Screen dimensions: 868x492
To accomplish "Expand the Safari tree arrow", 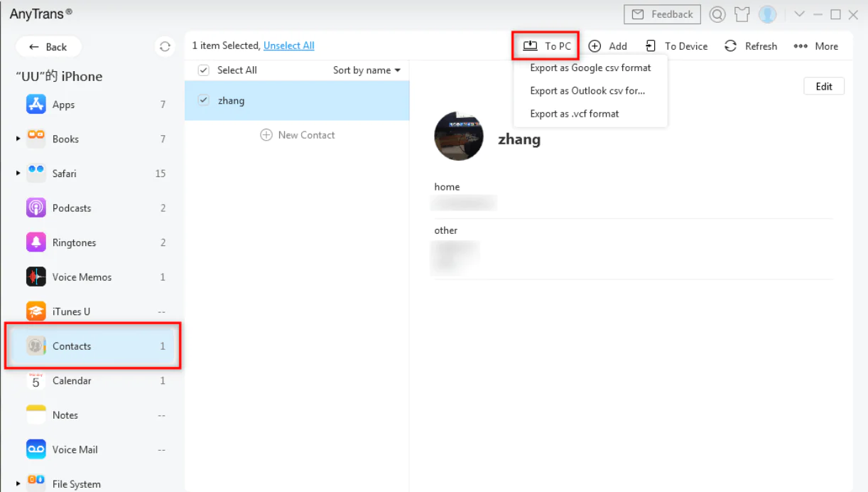I will coord(18,173).
